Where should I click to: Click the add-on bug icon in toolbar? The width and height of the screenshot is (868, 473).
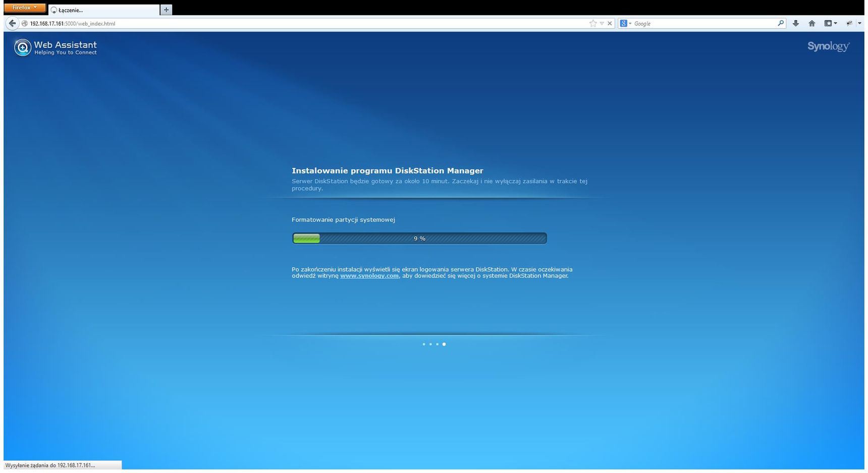coord(849,23)
